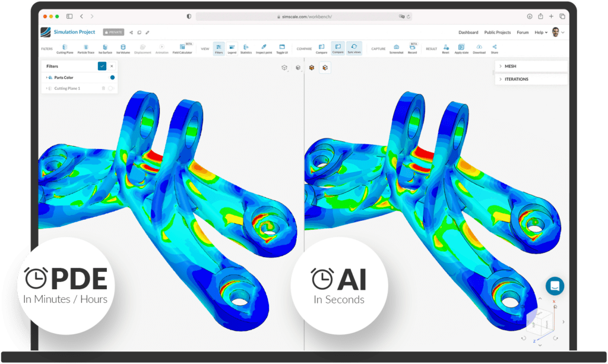Image resolution: width=608 pixels, height=364 pixels.
Task: Toggle the Legend display
Action: coord(232,48)
